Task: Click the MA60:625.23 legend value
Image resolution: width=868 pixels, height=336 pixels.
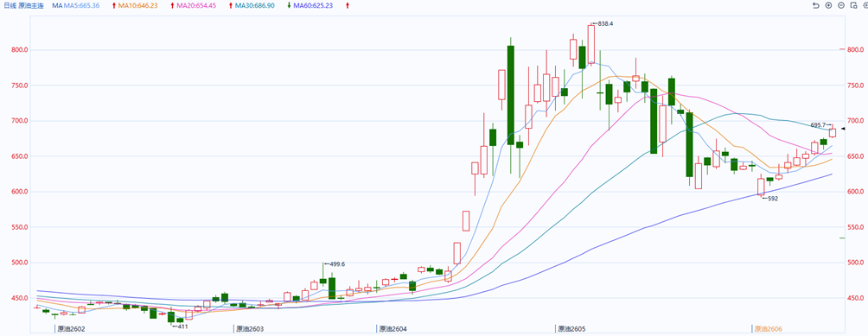Action: click(313, 5)
